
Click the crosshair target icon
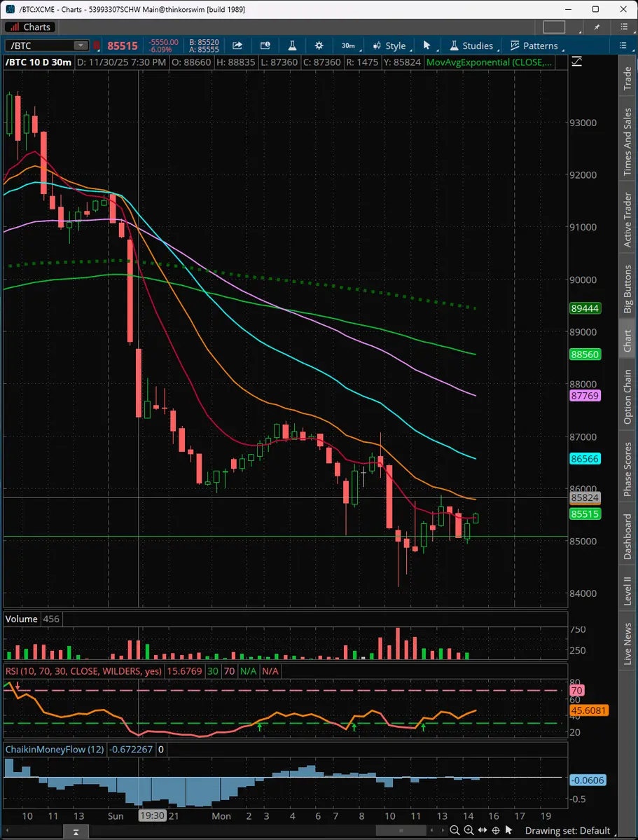(496, 830)
